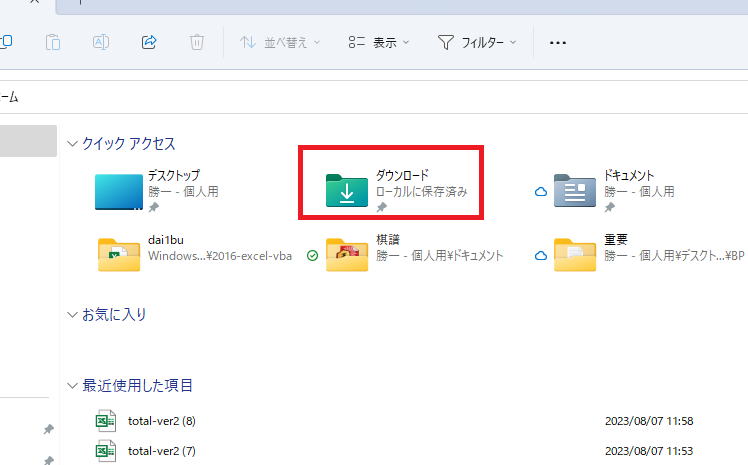Click the file name total-ver2 (8)

pos(162,421)
